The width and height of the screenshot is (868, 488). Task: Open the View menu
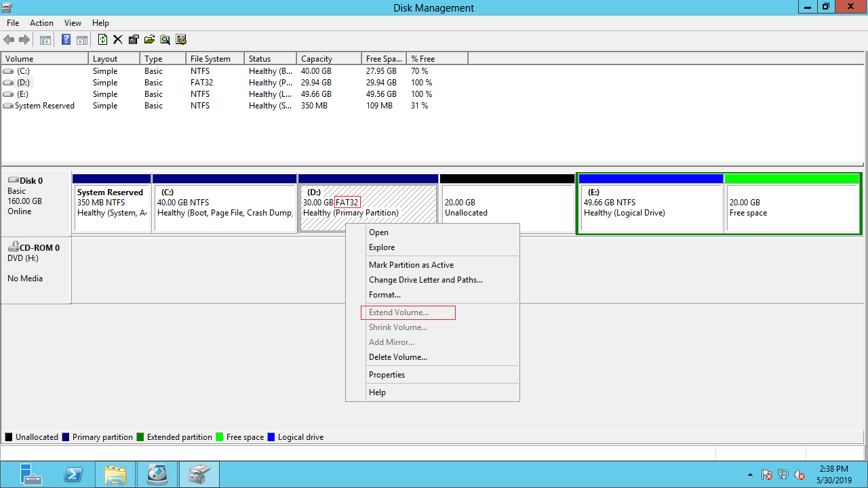click(x=73, y=23)
